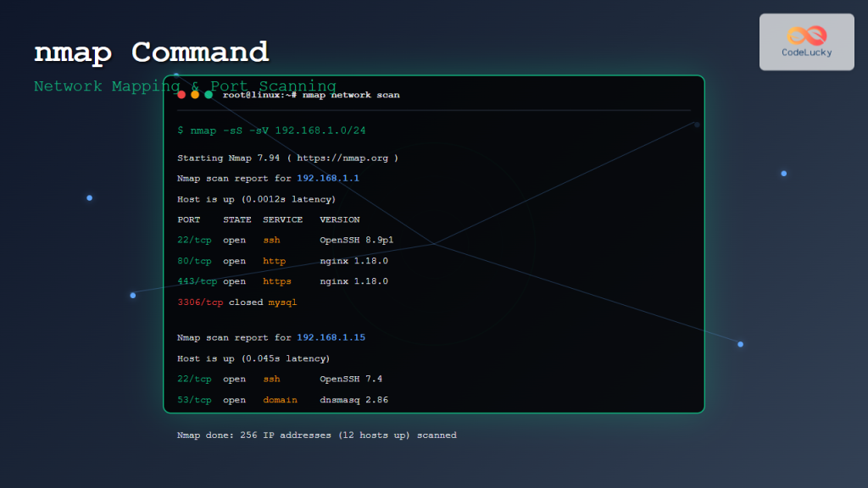Select the domain service for dnsmasq

click(x=280, y=399)
